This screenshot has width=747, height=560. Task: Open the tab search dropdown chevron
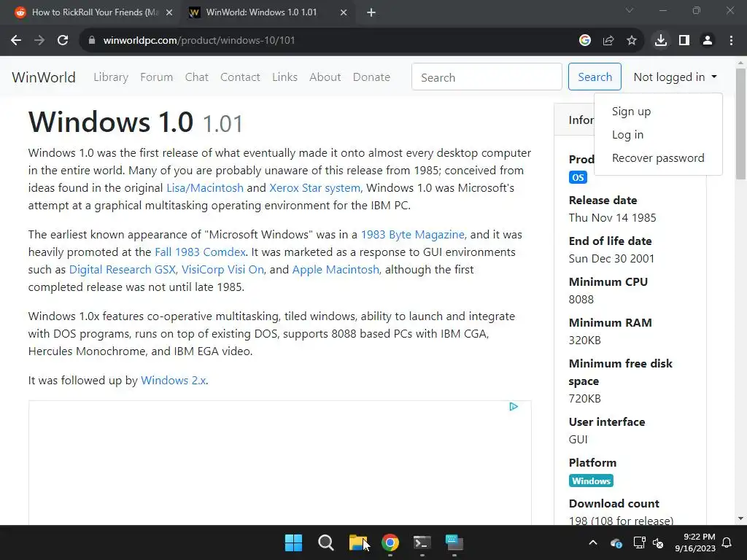(630, 10)
